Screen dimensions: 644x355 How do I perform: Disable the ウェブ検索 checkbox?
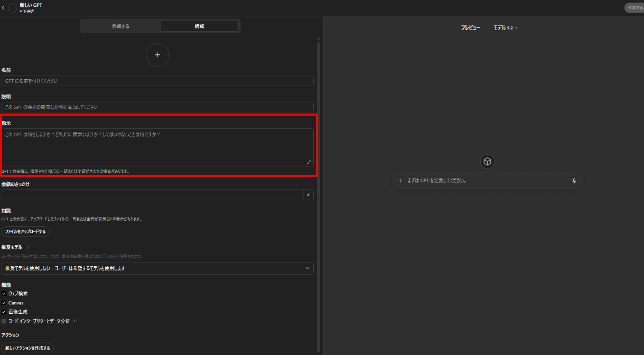coord(4,294)
